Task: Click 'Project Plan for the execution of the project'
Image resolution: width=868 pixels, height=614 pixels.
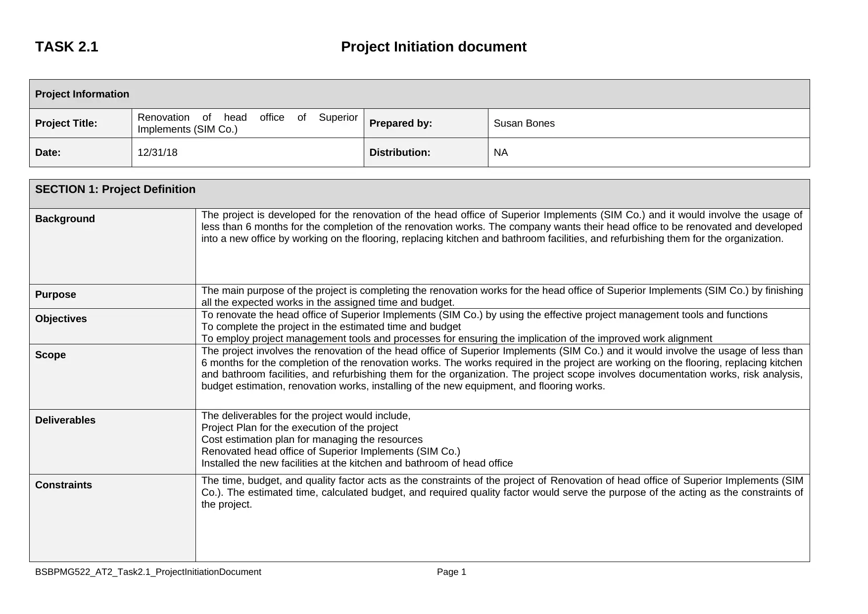Action: (x=299, y=427)
